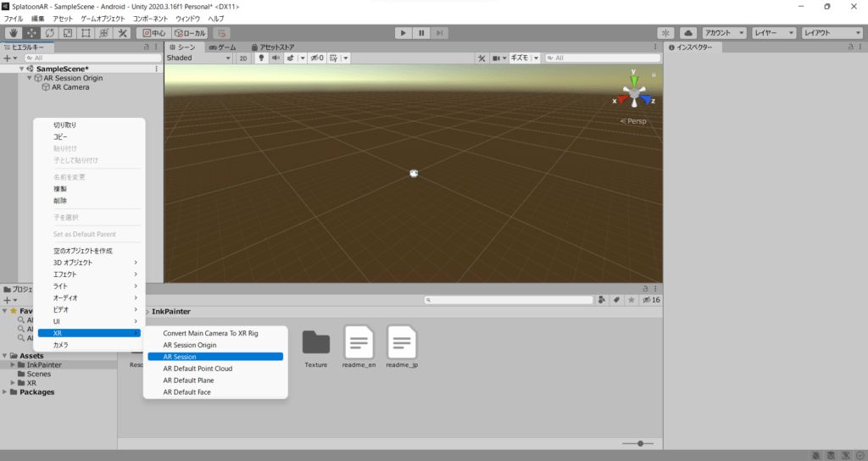Choose AR Default Point Cloud
Image resolution: width=868 pixels, height=461 pixels.
215,369
